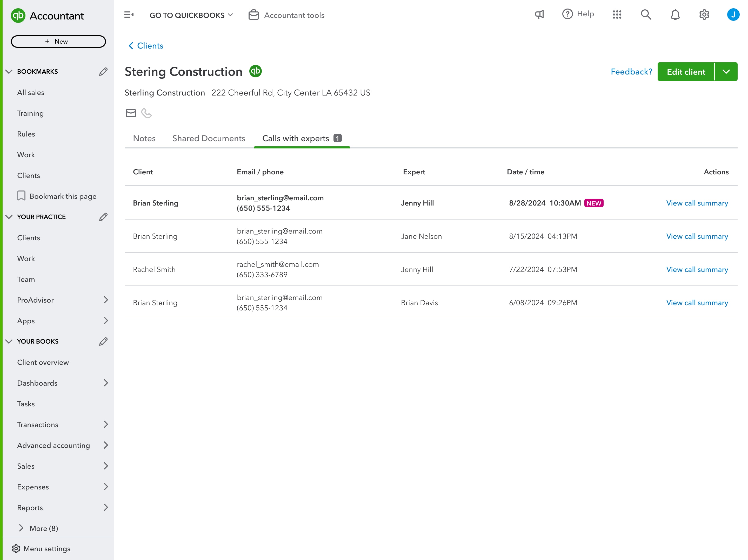
Task: Switch to the Notes tab
Action: [x=144, y=139]
